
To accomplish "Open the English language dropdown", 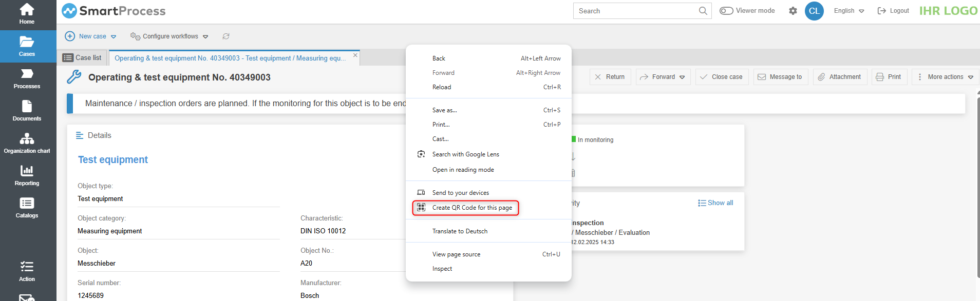I will tap(849, 11).
